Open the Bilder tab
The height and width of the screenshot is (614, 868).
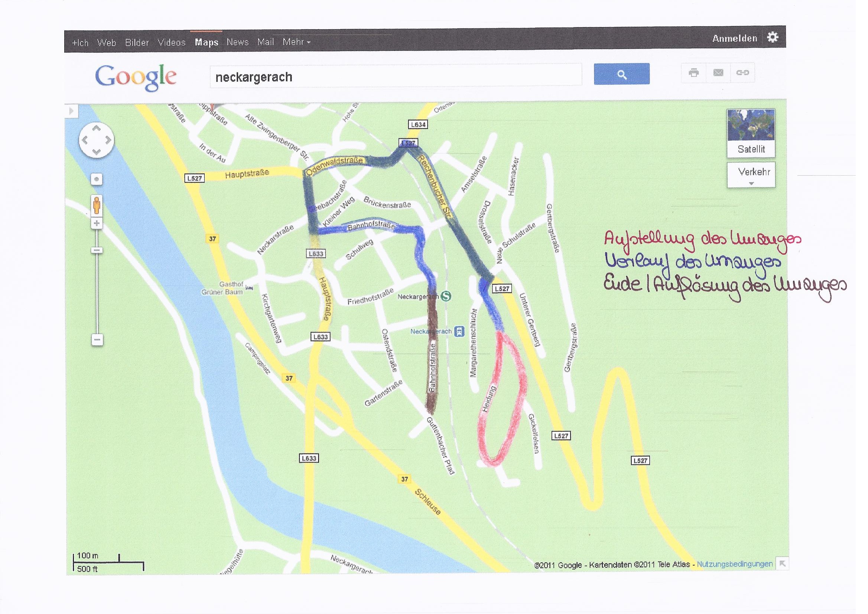click(137, 42)
